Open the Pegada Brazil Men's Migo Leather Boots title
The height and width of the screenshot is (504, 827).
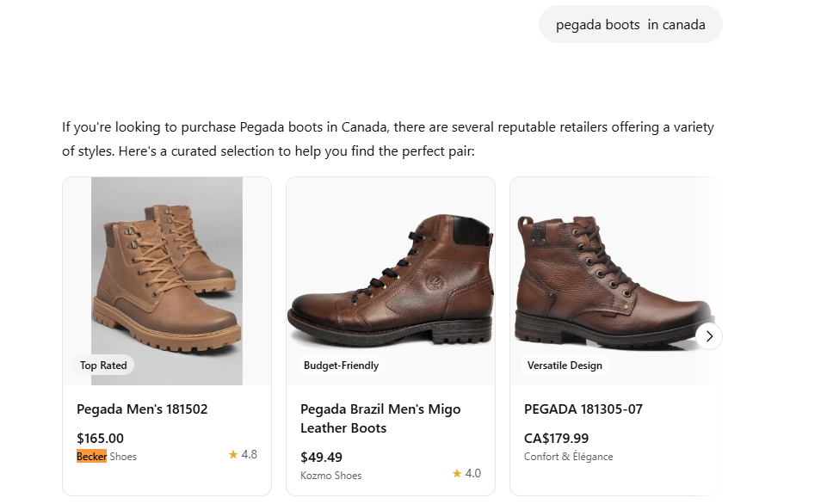[380, 419]
